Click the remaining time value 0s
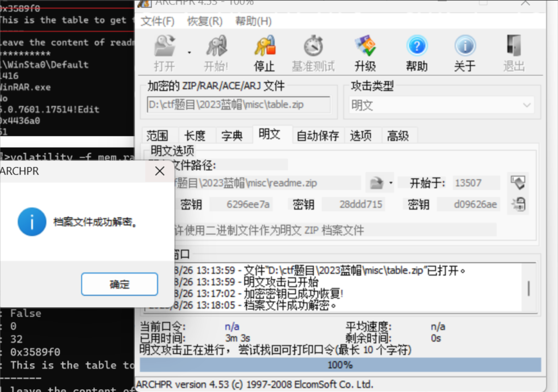The width and height of the screenshot is (558, 392). pos(436,338)
